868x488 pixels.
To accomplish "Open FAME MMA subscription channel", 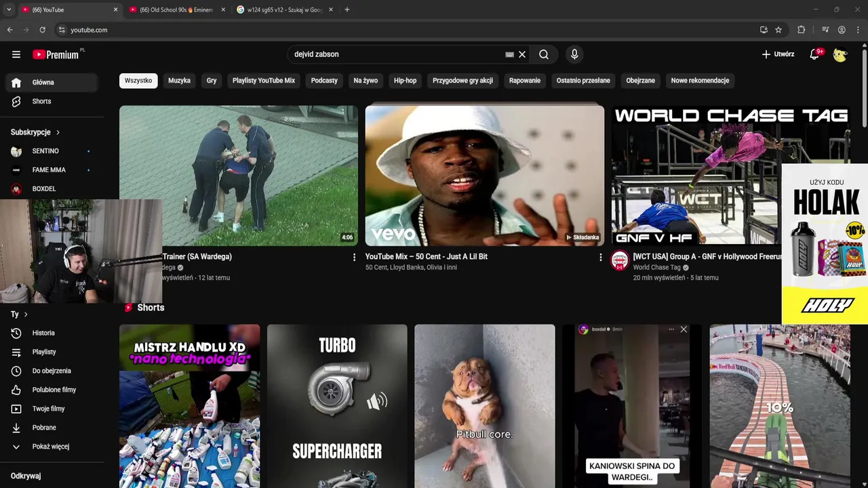I will tap(53, 170).
